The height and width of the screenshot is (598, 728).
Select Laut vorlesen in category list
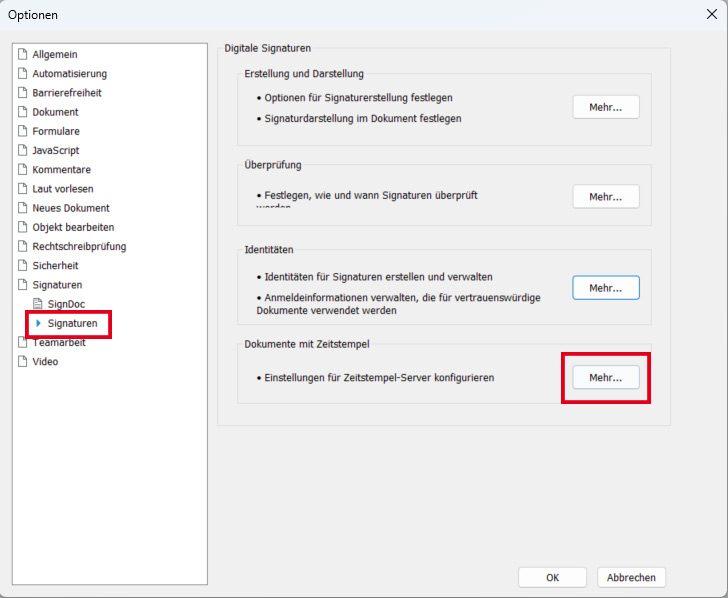[x=63, y=189]
